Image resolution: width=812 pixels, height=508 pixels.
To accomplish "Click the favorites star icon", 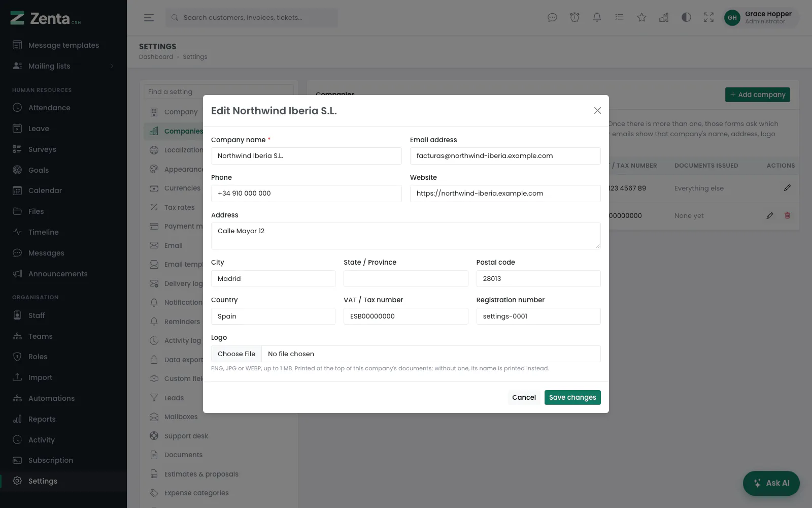I will (x=641, y=18).
